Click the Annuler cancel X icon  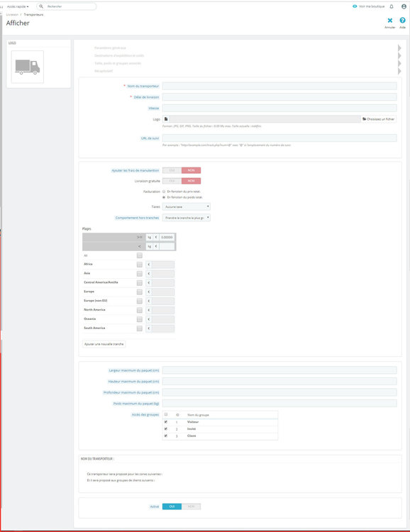pos(389,21)
